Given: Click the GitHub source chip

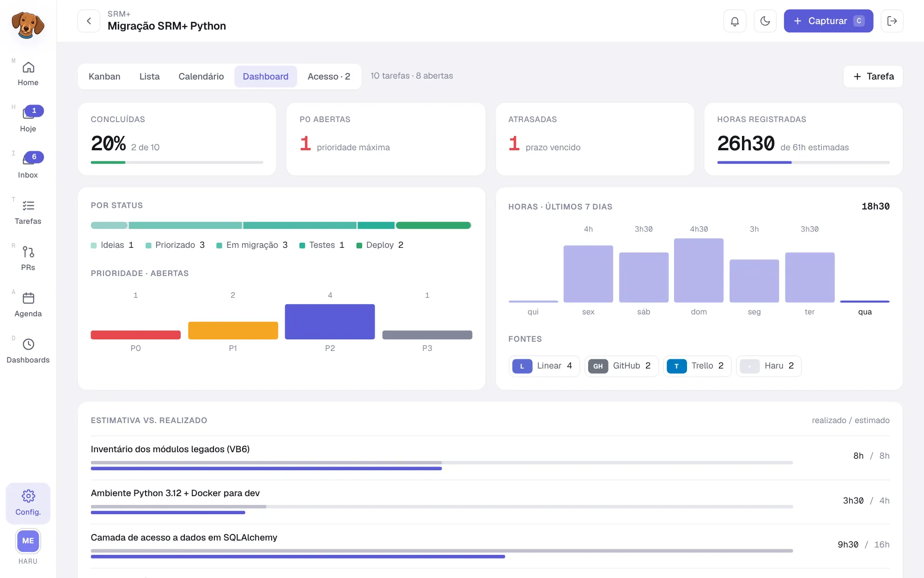Looking at the screenshot, I should [621, 366].
